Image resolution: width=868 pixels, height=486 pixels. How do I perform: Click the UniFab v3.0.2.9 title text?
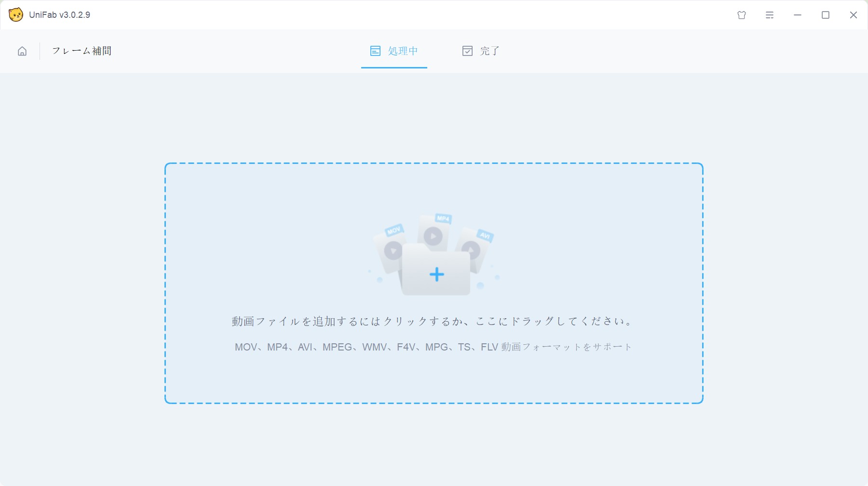click(59, 14)
